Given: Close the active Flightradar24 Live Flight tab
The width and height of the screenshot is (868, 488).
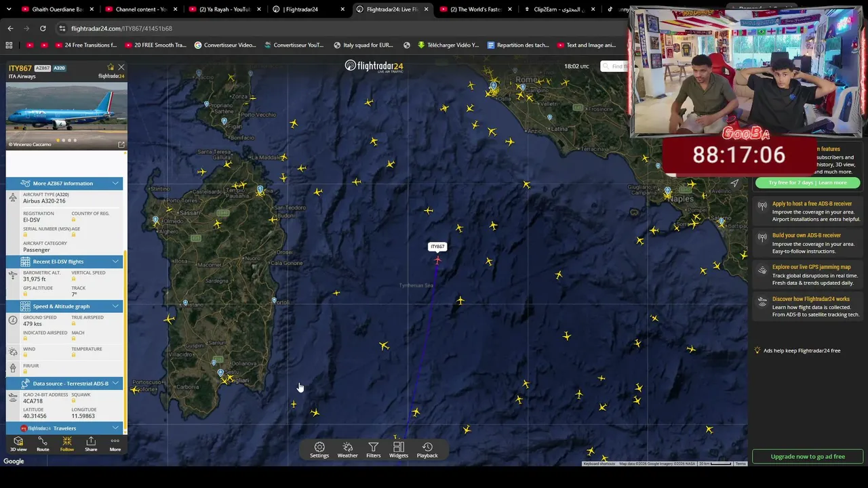Looking at the screenshot, I should (x=426, y=9).
